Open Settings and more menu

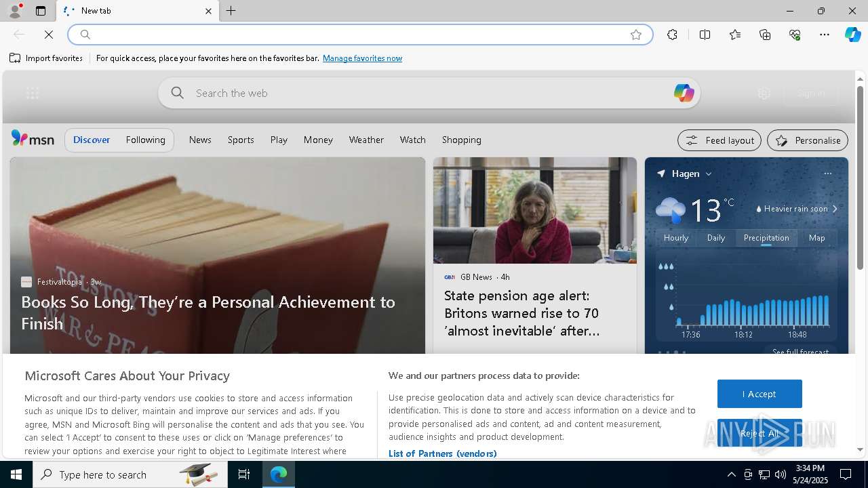tap(825, 35)
